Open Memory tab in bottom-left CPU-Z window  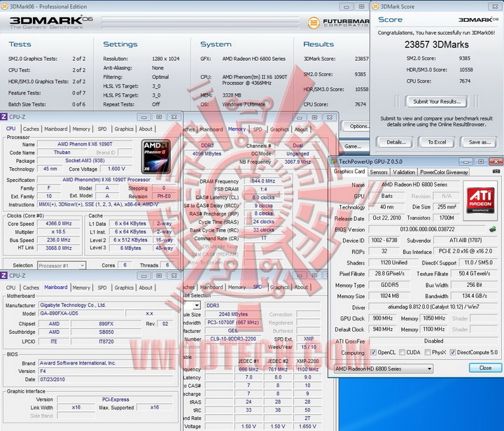81,288
